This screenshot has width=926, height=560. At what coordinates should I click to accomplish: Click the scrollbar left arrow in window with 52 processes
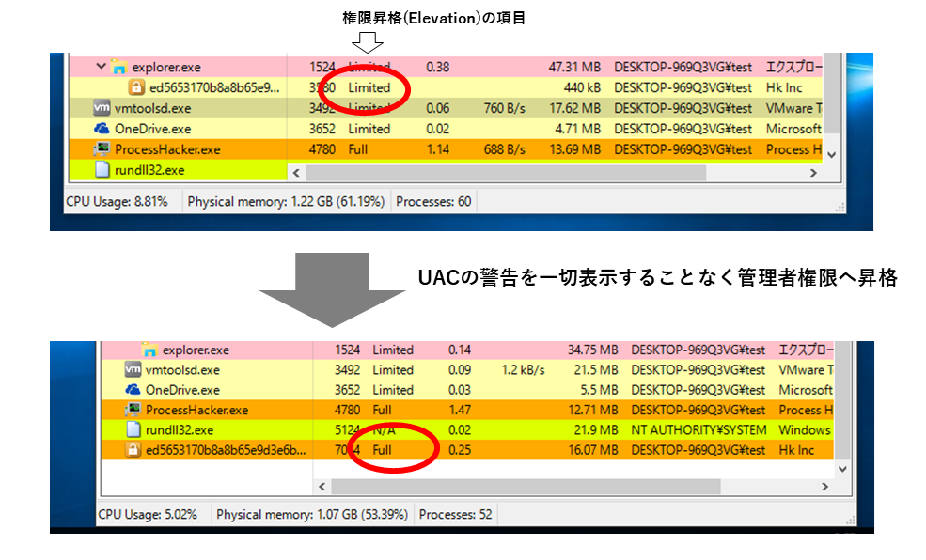coord(322,487)
